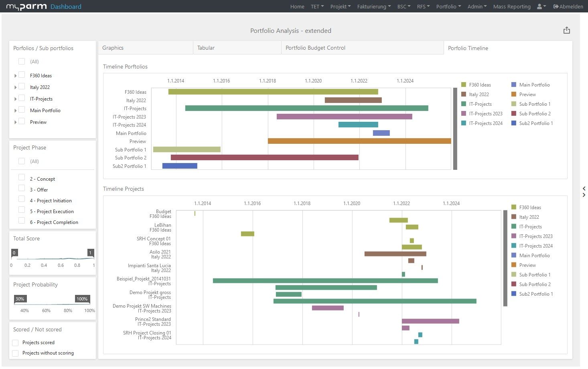Switch to the Portfolio Budget Control tab
Image resolution: width=588 pixels, height=369 pixels.
coord(315,48)
